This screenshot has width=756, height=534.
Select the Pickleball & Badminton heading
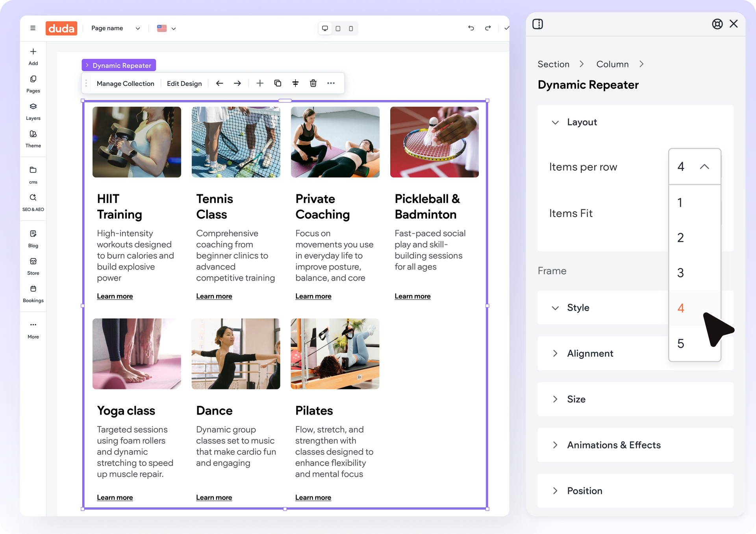[427, 207]
